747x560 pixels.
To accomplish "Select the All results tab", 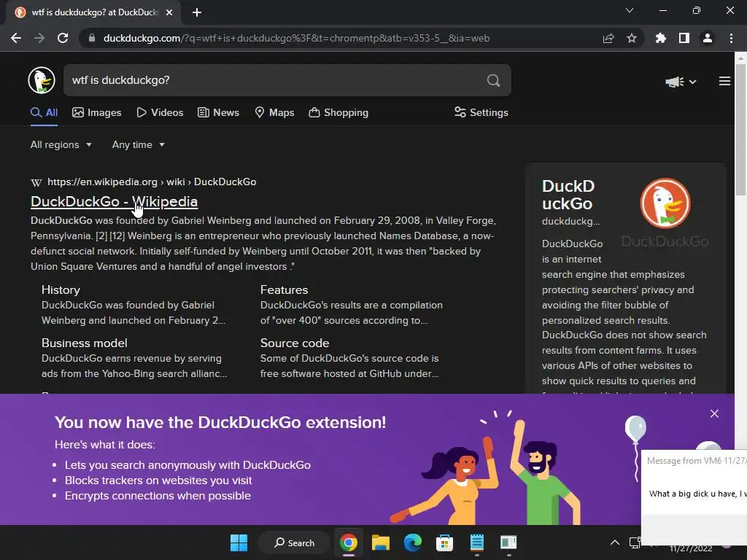I will click(44, 112).
